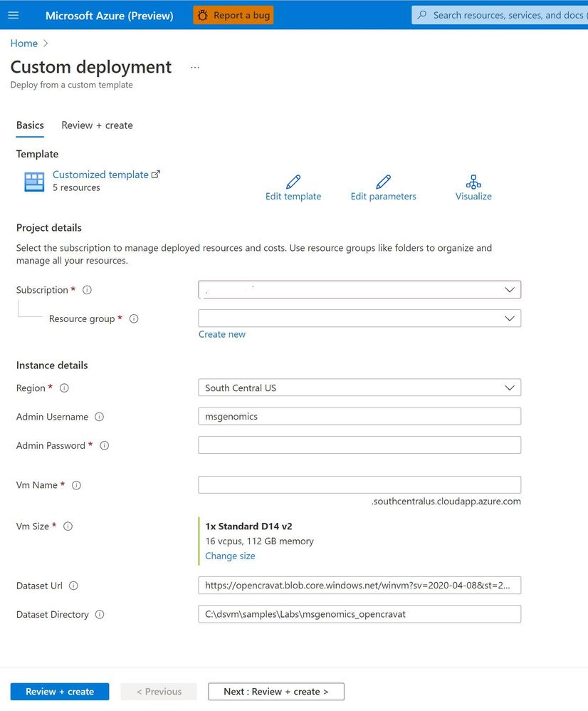
Task: Click the Create new resource group link
Action: [222, 334]
